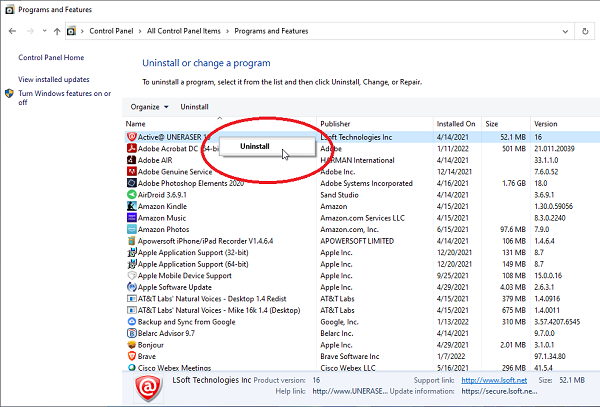Open the Organize dropdown menu

[149, 107]
